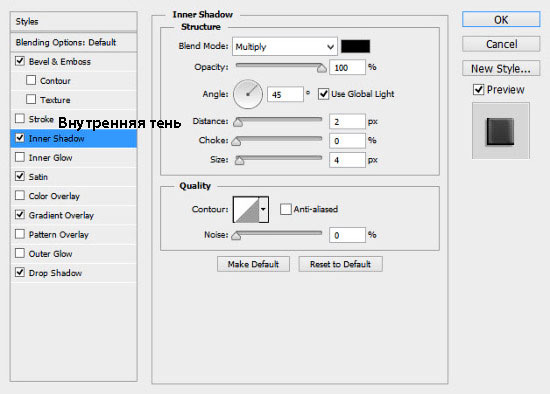550x394 pixels.
Task: Select the Pattern Overlay label
Action: click(59, 234)
